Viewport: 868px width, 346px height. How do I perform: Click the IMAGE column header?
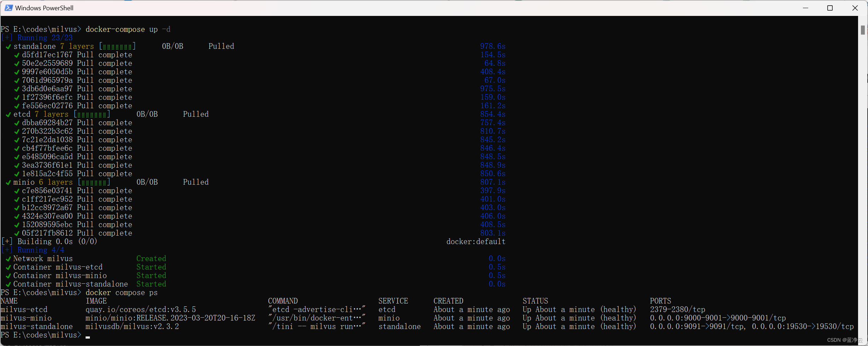pos(96,301)
